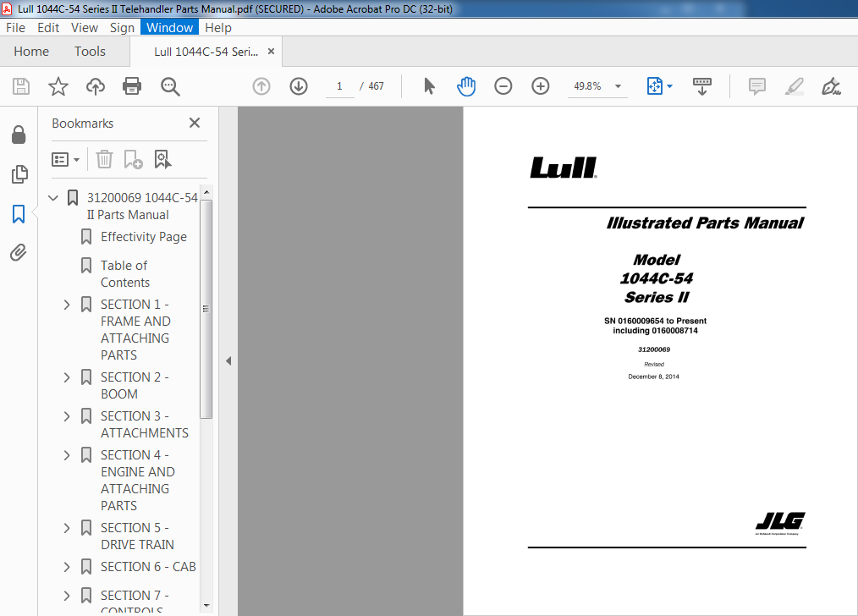Open the Help menu

[217, 27]
